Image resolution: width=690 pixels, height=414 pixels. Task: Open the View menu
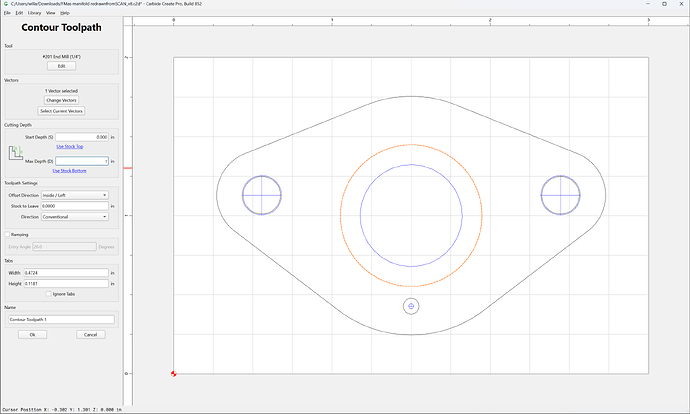pos(51,13)
